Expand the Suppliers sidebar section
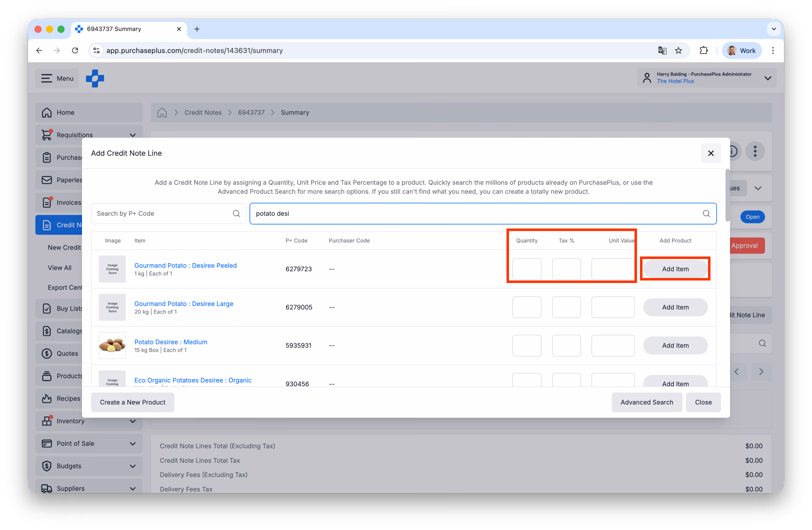812x530 pixels. click(132, 488)
